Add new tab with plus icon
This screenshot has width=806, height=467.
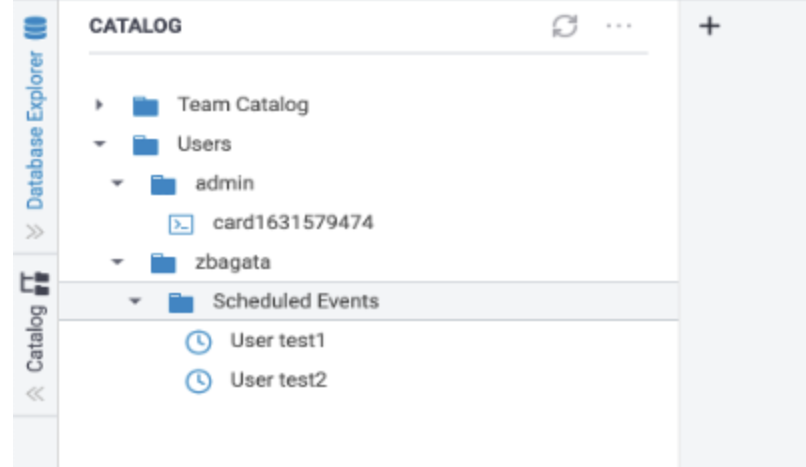709,26
